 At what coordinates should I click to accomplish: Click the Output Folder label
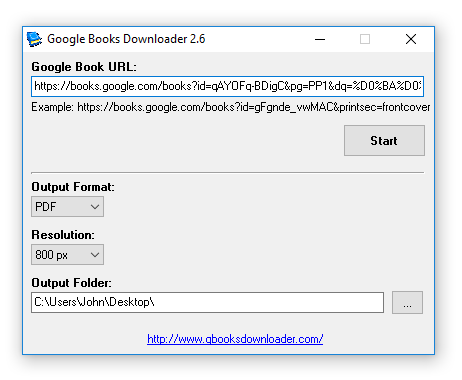(x=72, y=283)
